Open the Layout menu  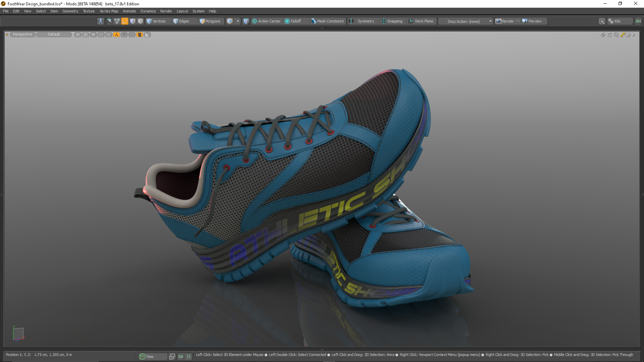(182, 11)
